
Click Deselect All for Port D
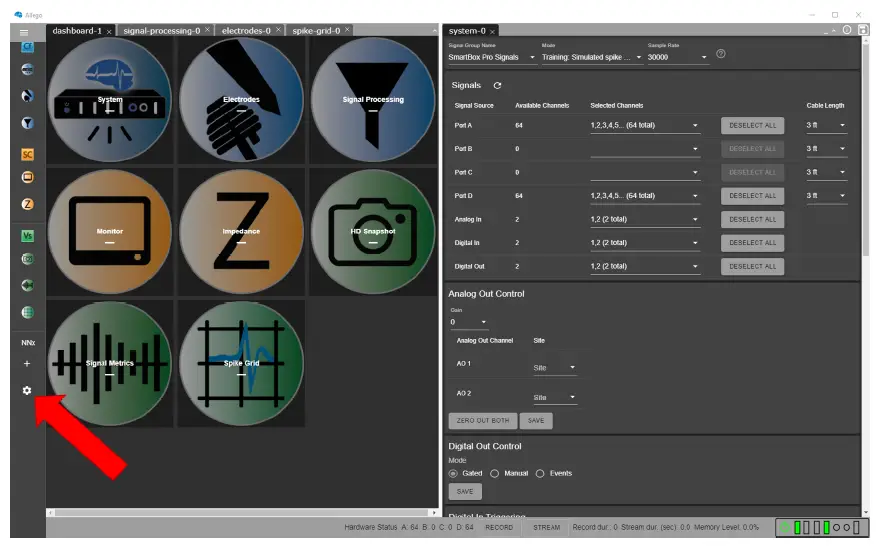753,196
